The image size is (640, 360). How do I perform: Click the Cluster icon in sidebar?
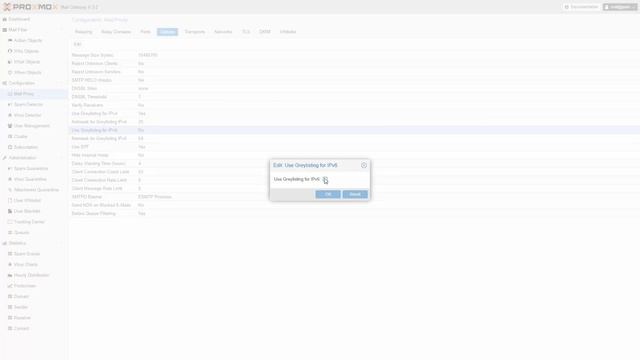click(x=10, y=136)
